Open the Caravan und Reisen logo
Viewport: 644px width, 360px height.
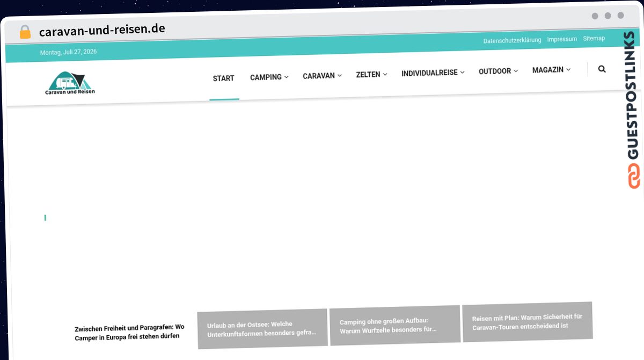pos(70,84)
